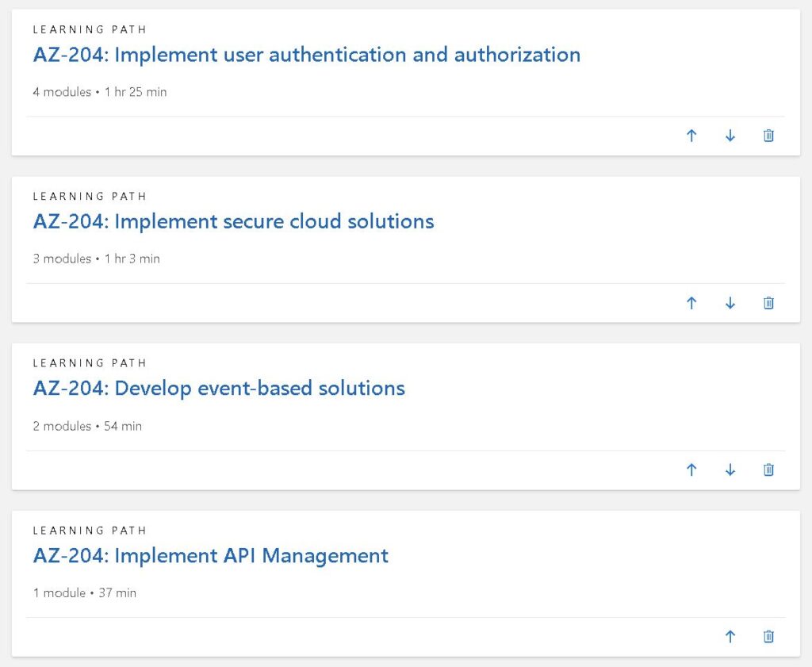This screenshot has height=667, width=812.
Task: Open 'AZ-204: Implement secure cloud solutions' link
Action: click(233, 221)
